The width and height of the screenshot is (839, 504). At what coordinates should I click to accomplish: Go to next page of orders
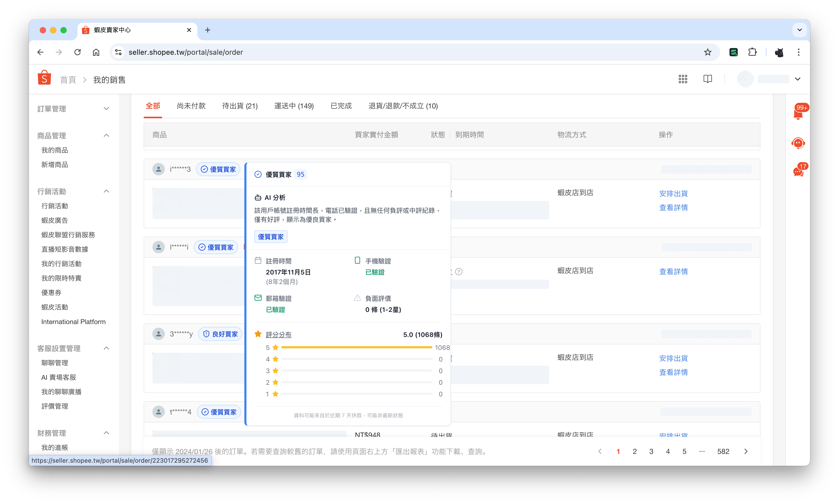(746, 451)
